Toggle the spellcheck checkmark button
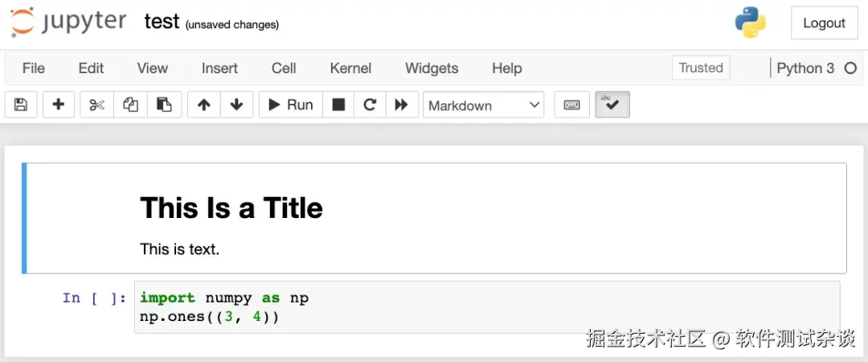The image size is (868, 362). (612, 105)
